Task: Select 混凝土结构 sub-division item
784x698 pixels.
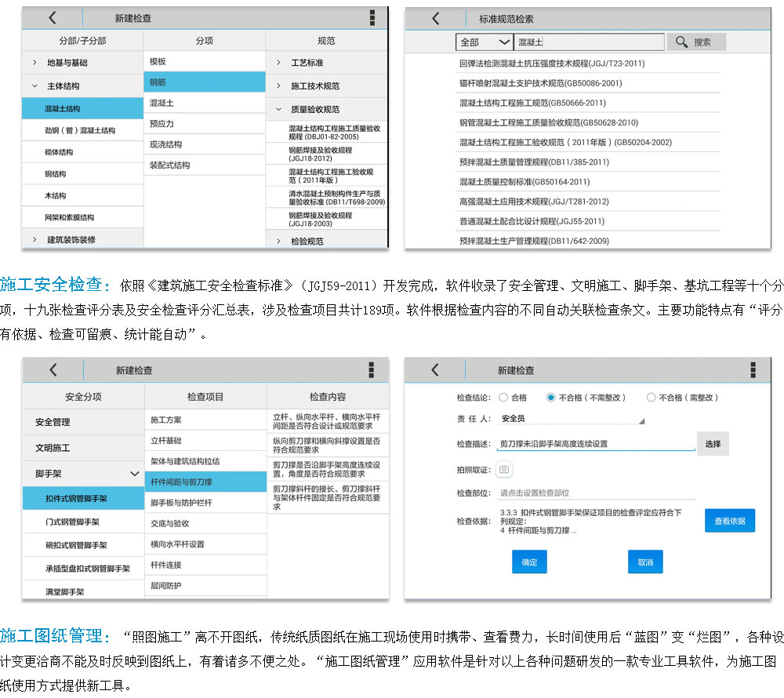Action: 82,108
